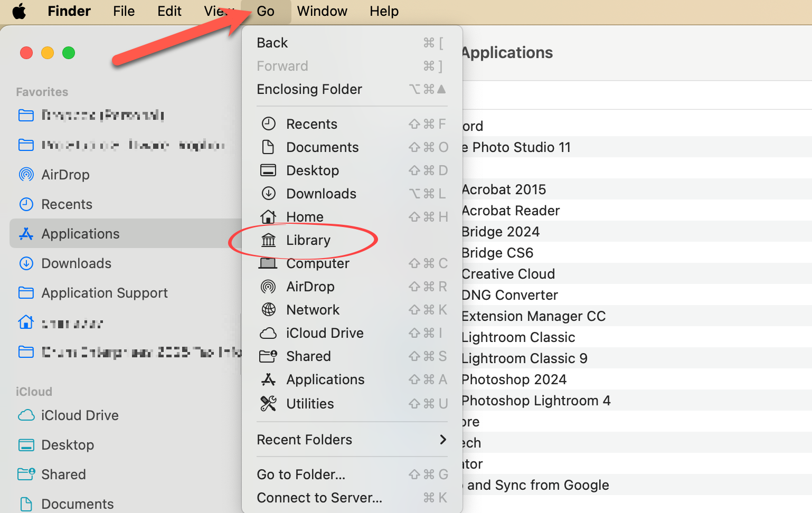The height and width of the screenshot is (513, 812).
Task: Choose Go to Folder… menu entry
Action: pos(301,474)
